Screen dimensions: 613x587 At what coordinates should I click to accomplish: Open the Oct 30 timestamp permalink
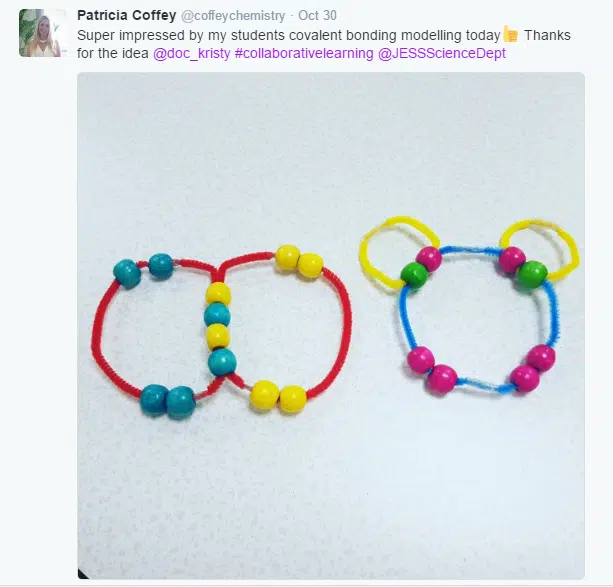click(x=317, y=16)
